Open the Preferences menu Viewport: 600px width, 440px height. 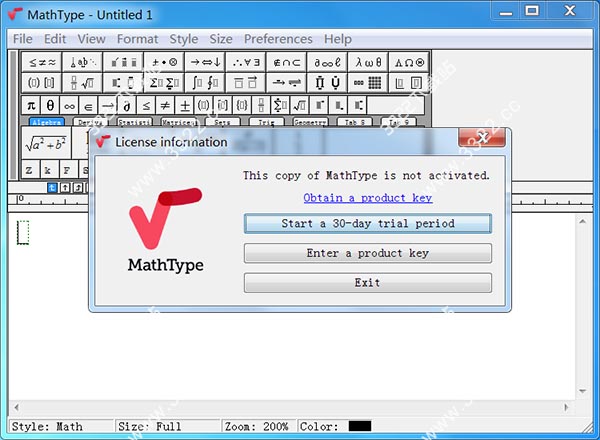click(x=278, y=39)
